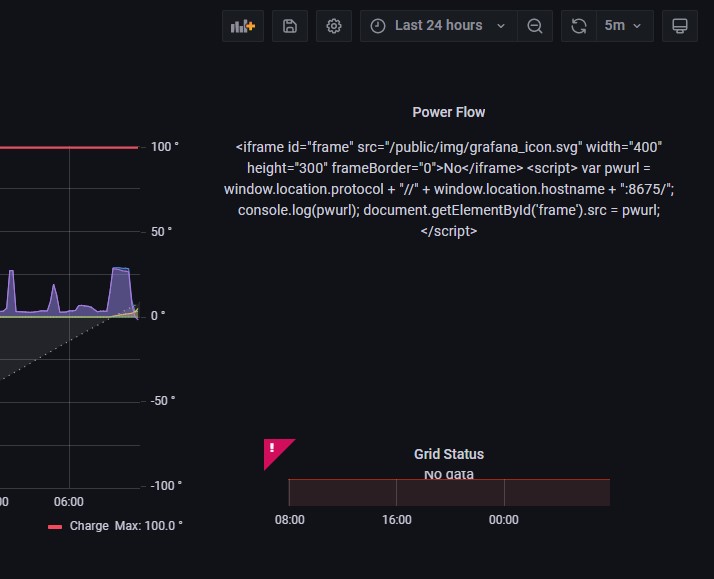Click the -50 ° axis label
Viewport: 714px width, 579px height.
163,401
